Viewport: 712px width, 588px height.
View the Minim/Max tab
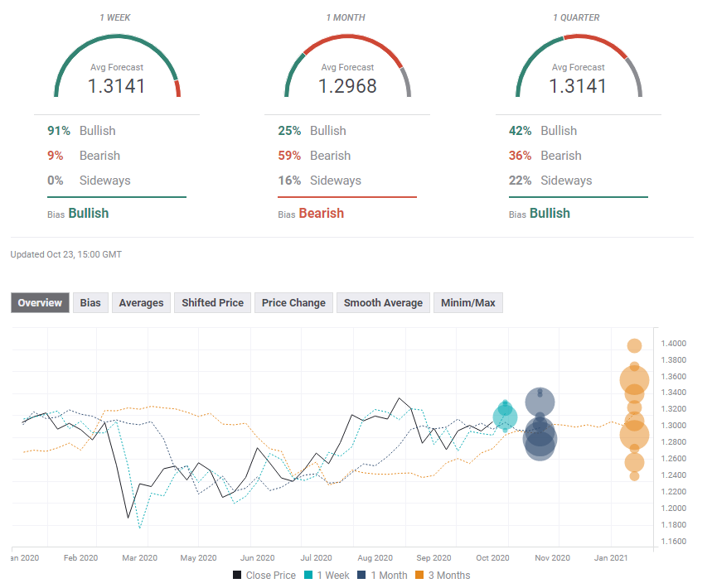pyautogui.click(x=468, y=302)
